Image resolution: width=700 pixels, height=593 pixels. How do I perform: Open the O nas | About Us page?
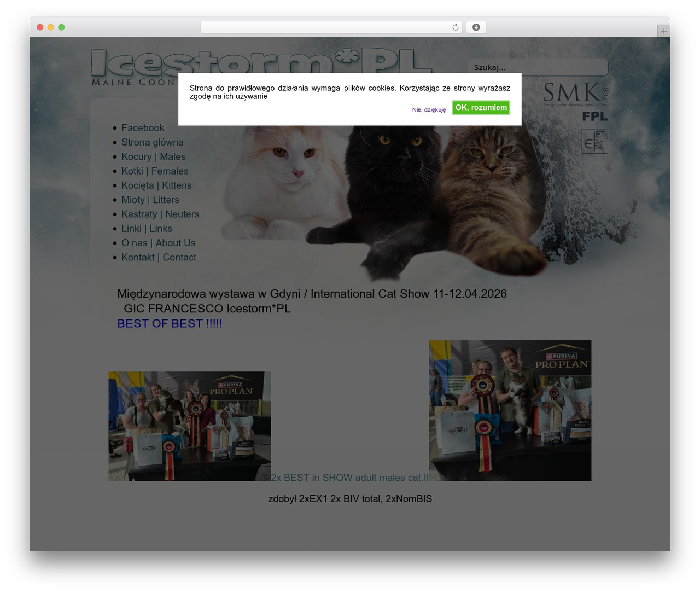159,243
